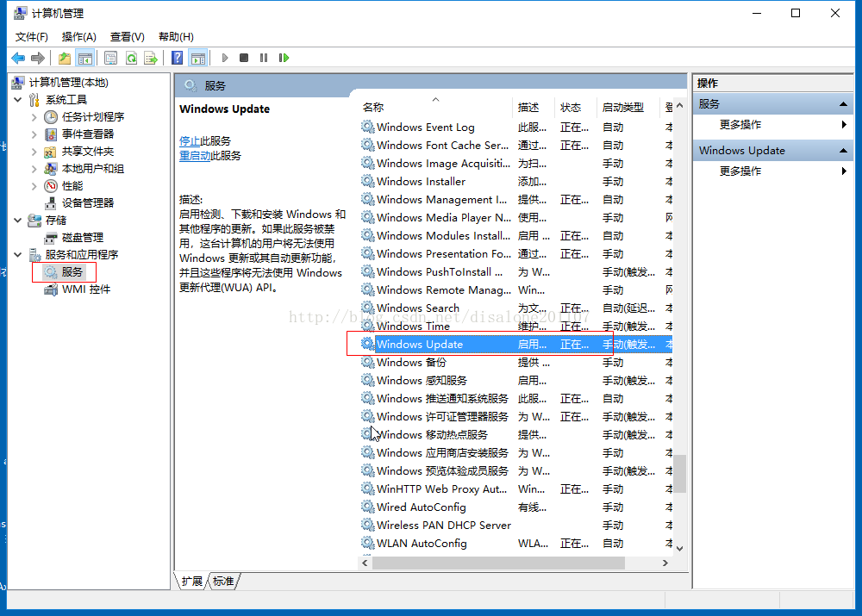Collapse the 服务和应用程序 tree node
This screenshot has height=616, width=862.
(18, 254)
